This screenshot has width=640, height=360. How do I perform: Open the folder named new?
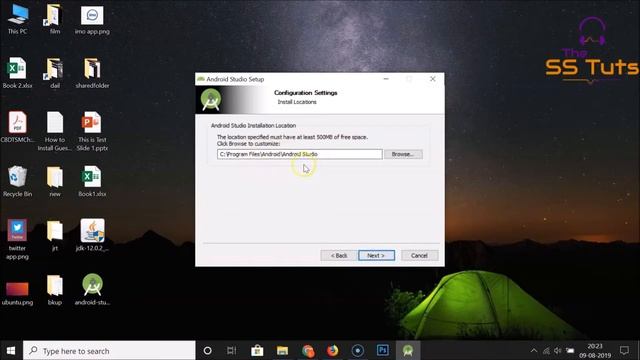tap(55, 181)
